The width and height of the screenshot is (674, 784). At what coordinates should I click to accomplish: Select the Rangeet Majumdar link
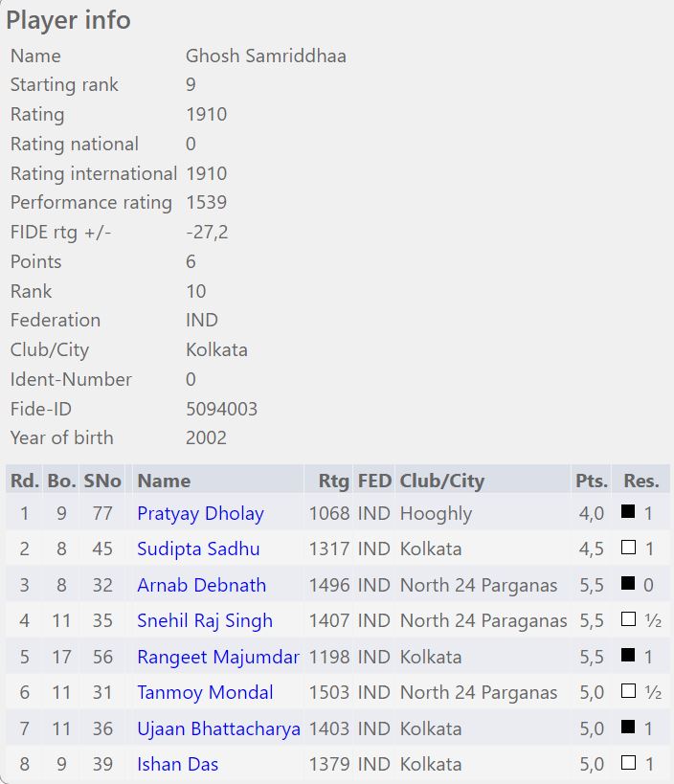218,657
